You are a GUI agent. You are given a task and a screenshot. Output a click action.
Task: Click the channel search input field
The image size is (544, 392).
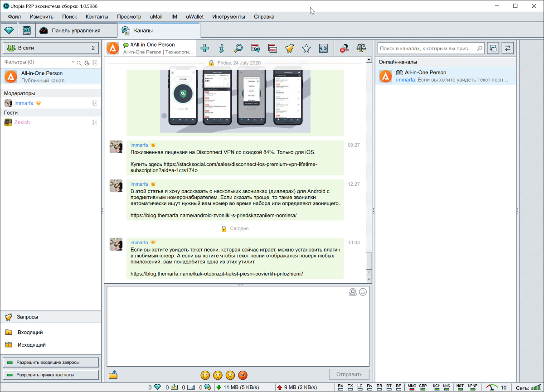point(431,48)
